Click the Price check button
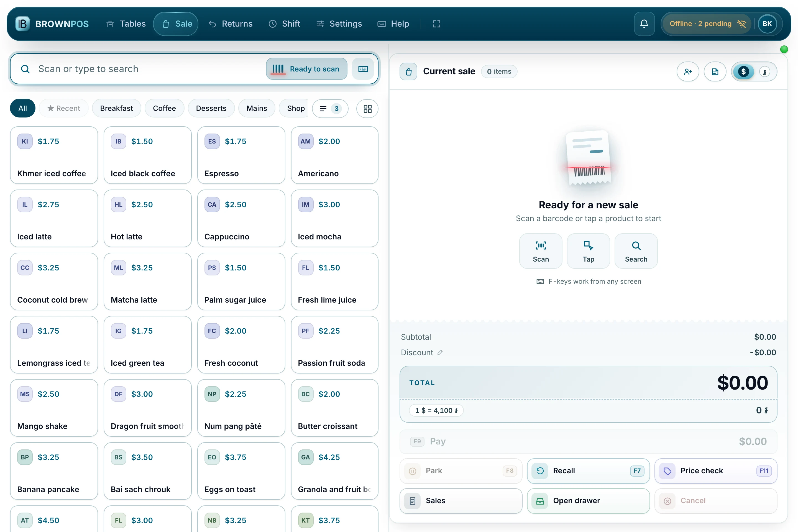The height and width of the screenshot is (532, 798). coord(715,471)
